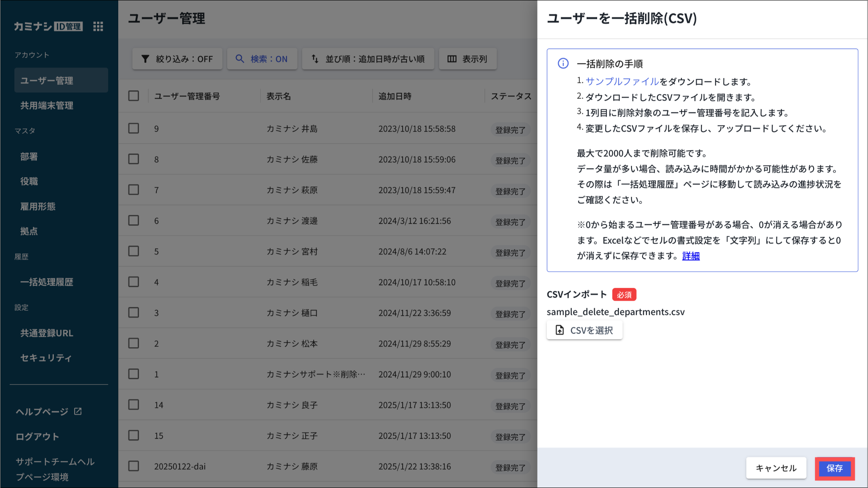Toggle the select-all header checkbox
This screenshot has width=868, height=488.
click(x=134, y=96)
